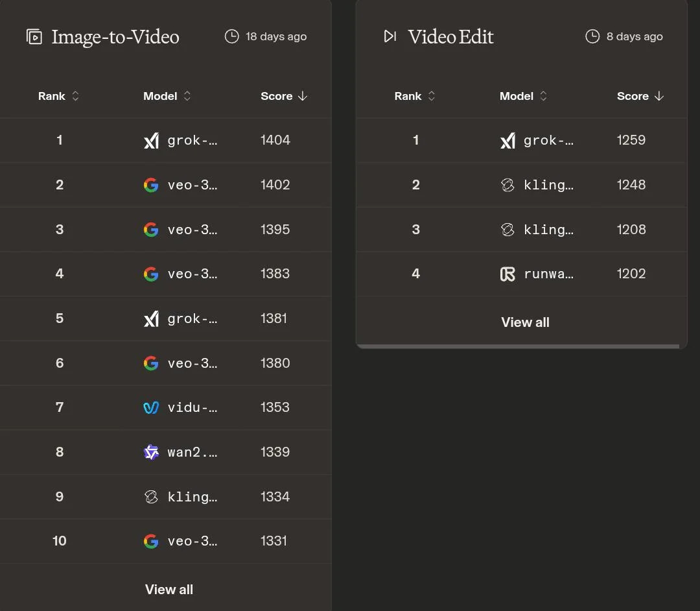Click Google logo in Image-to-Video rank 3 row
Screen dimensions: 700x611
151,230
